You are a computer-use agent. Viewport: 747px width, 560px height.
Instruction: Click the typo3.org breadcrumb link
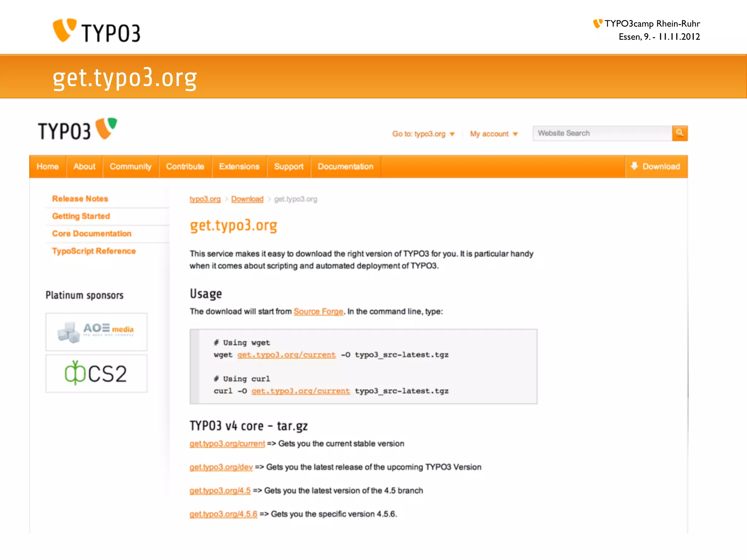pyautogui.click(x=205, y=199)
